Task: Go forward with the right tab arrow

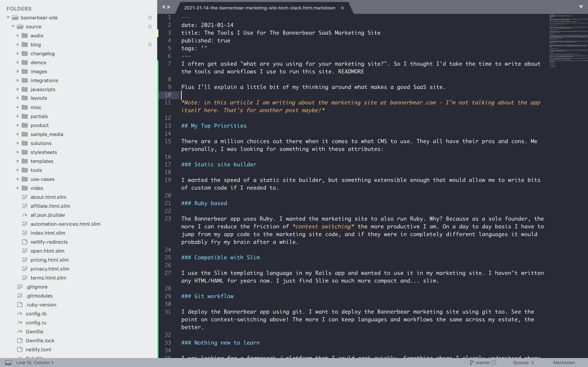Action: pos(169,7)
